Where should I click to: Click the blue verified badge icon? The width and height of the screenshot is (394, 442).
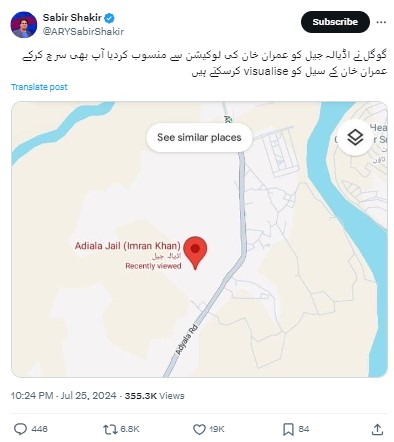(x=109, y=17)
